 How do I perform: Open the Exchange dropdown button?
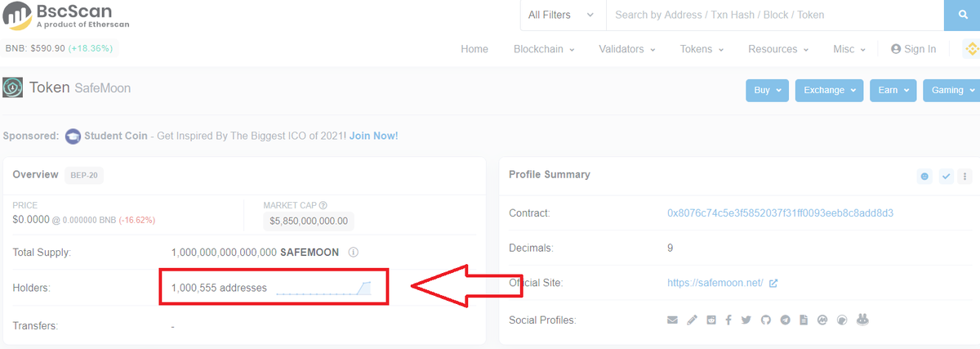coord(830,90)
